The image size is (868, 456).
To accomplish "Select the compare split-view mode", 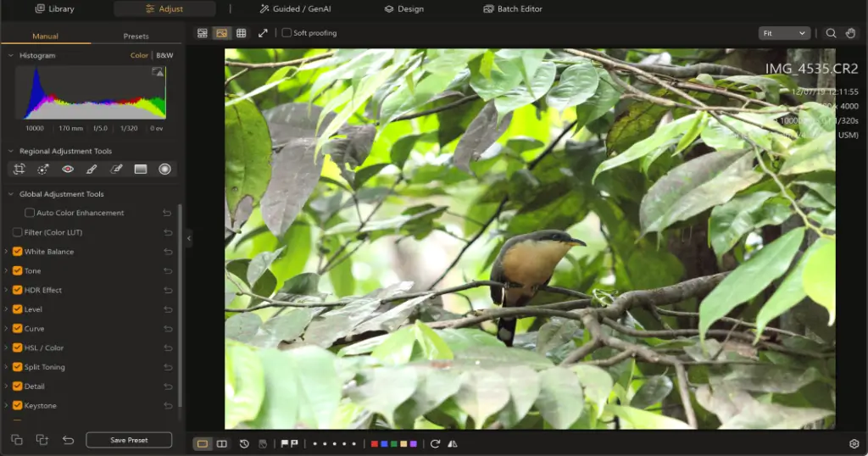I will pyautogui.click(x=222, y=444).
